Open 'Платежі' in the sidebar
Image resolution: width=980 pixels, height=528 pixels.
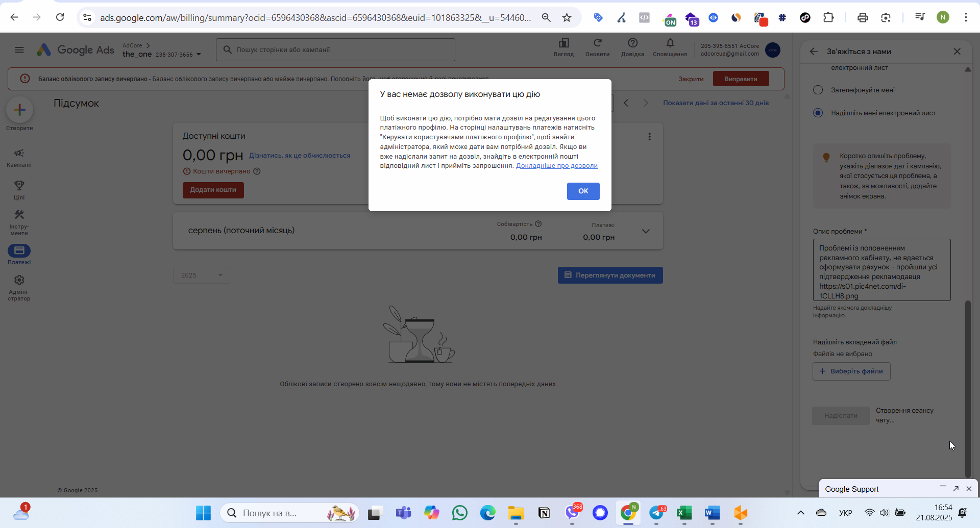(19, 255)
